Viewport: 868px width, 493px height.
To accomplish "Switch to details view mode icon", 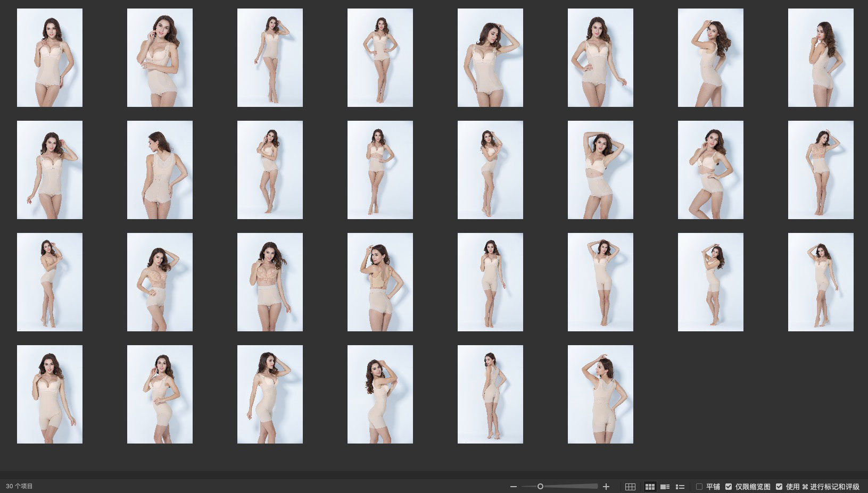I will tap(665, 487).
